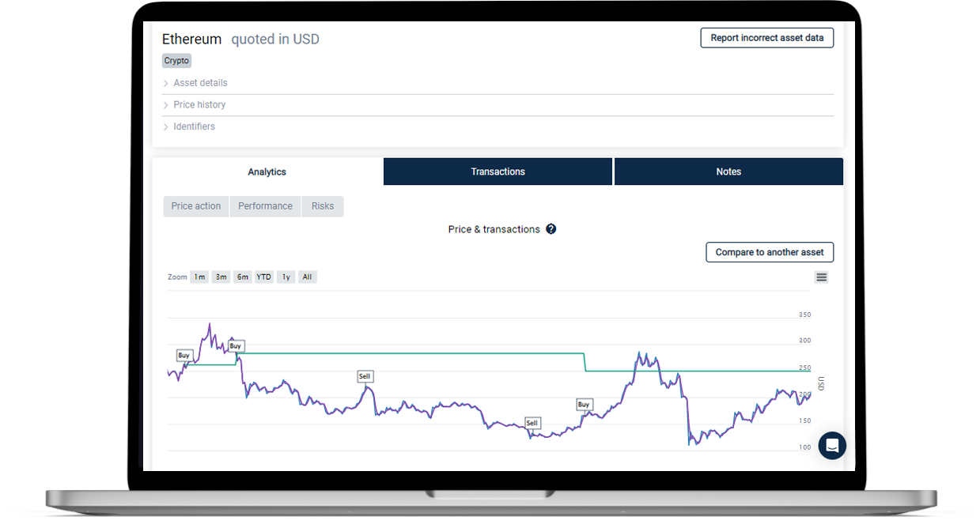Set chart zoom to 6m
980x524 pixels.
coord(242,277)
